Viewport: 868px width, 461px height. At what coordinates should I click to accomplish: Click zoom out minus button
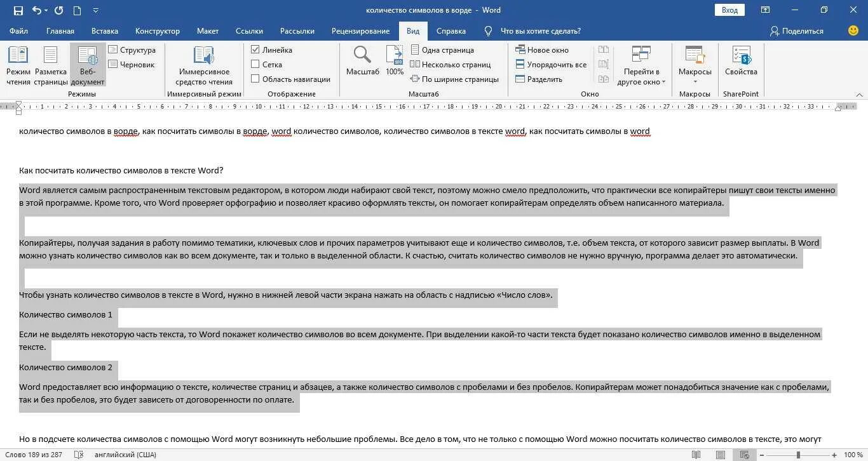763,455
